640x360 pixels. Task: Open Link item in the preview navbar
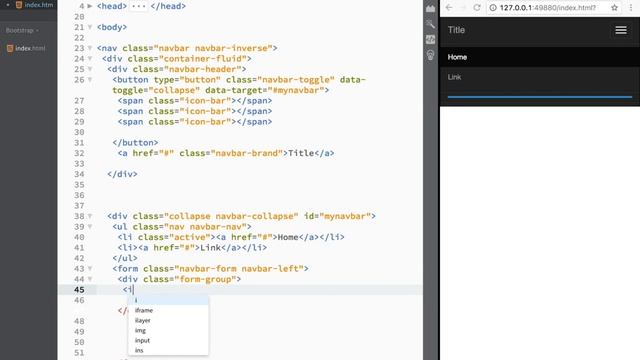454,77
